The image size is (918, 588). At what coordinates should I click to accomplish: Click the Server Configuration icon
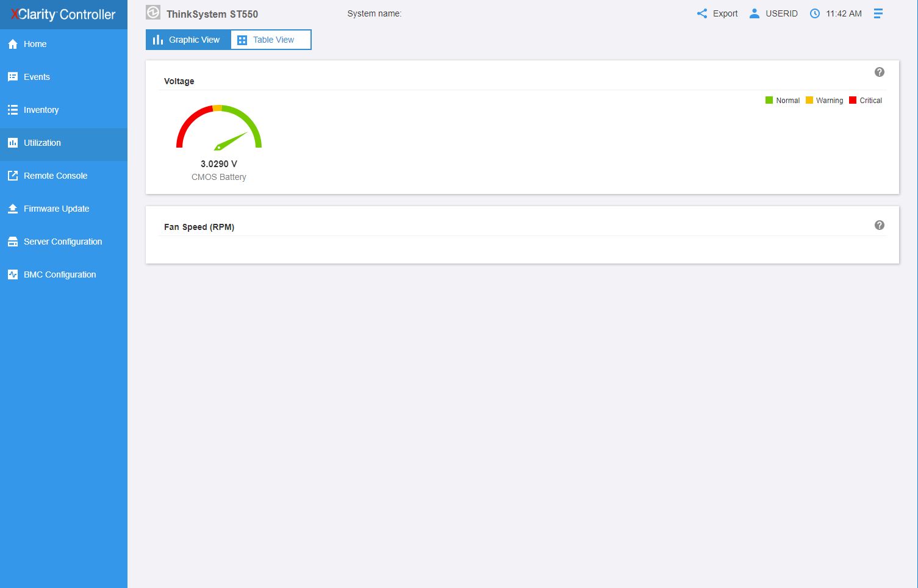[13, 242]
